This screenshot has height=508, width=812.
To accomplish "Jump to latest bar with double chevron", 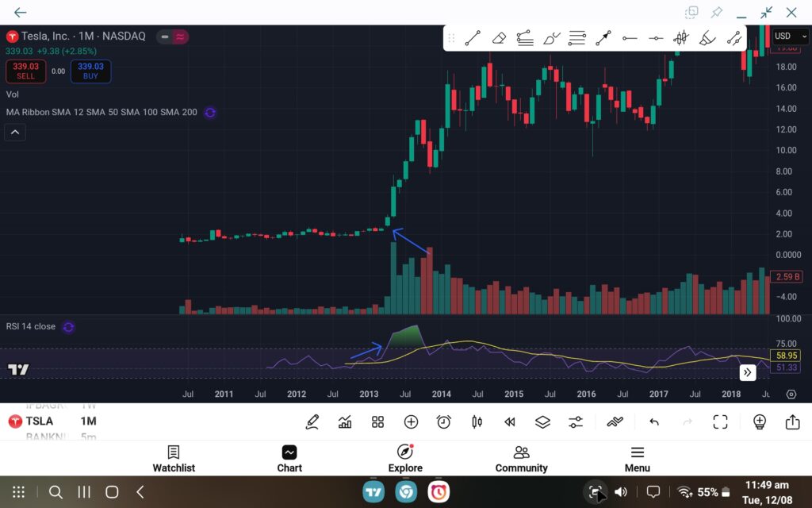I will pos(747,372).
